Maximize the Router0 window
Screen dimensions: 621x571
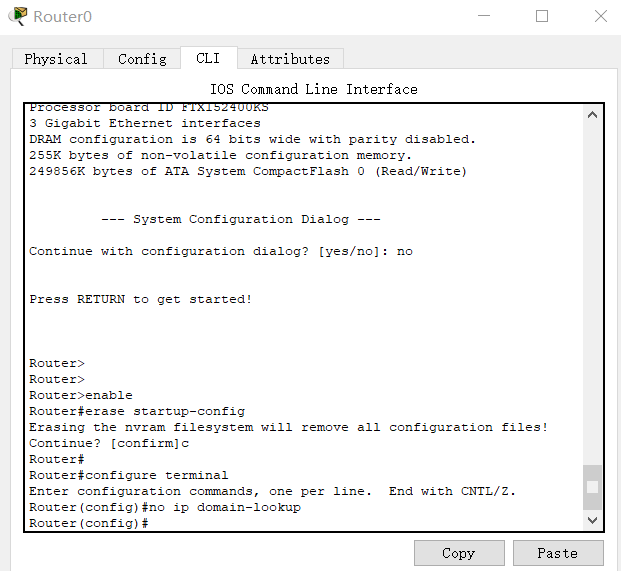tap(542, 16)
